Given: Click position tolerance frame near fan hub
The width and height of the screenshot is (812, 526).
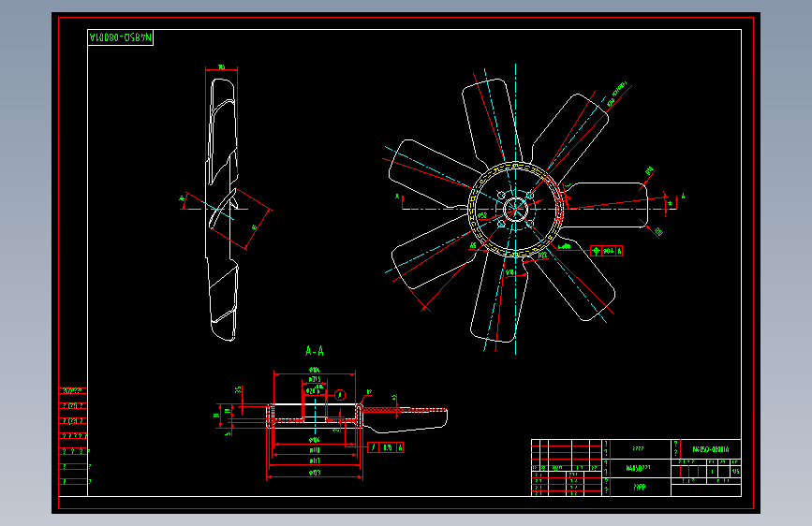Looking at the screenshot, I should pos(606,251).
